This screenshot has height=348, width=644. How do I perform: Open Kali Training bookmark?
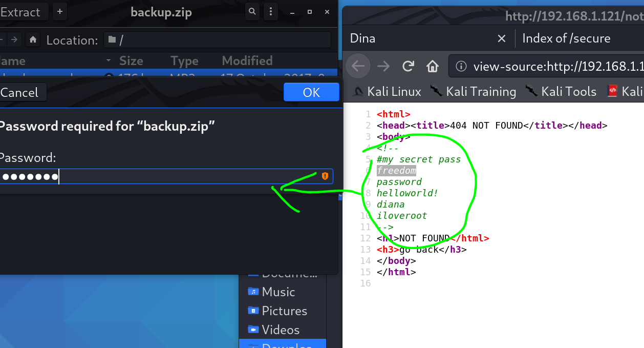473,91
